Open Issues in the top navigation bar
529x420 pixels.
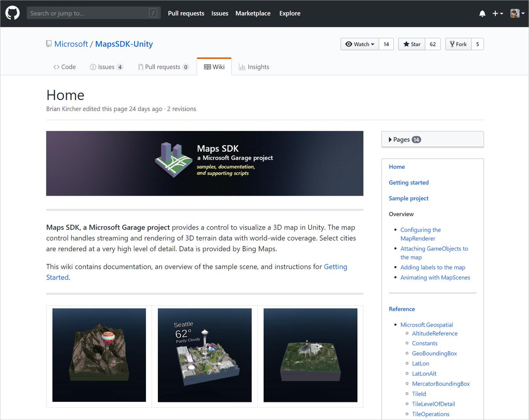[220, 13]
